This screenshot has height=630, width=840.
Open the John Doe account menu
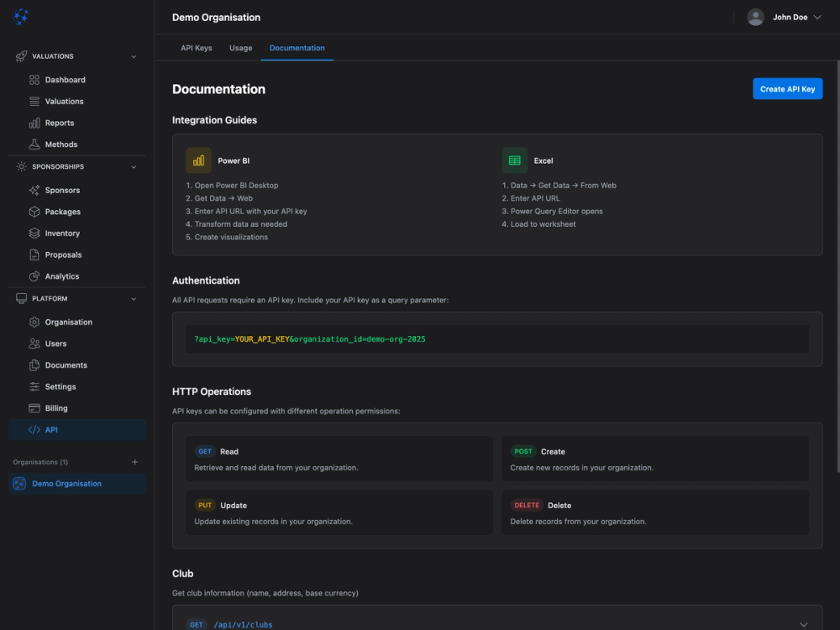[785, 16]
